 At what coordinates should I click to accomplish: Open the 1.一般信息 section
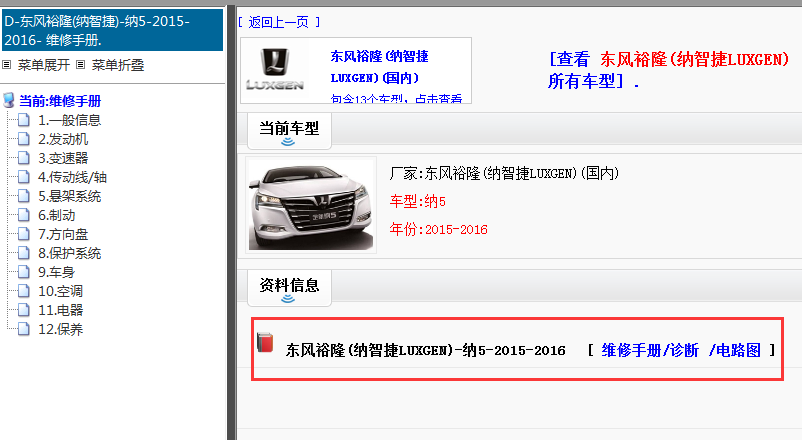coord(69,120)
